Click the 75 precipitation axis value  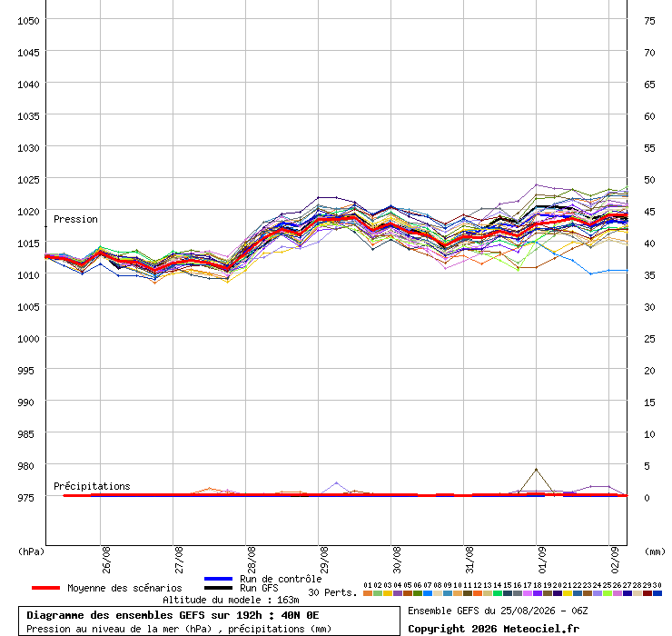649,21
